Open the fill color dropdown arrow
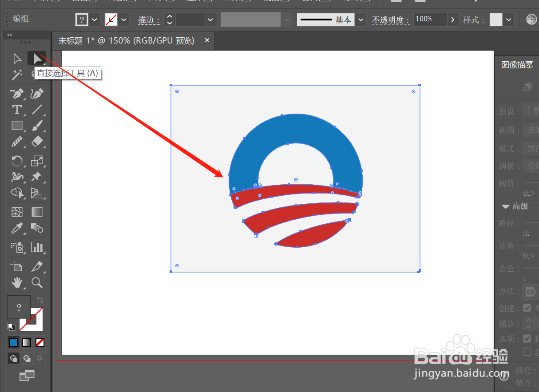 (95, 20)
